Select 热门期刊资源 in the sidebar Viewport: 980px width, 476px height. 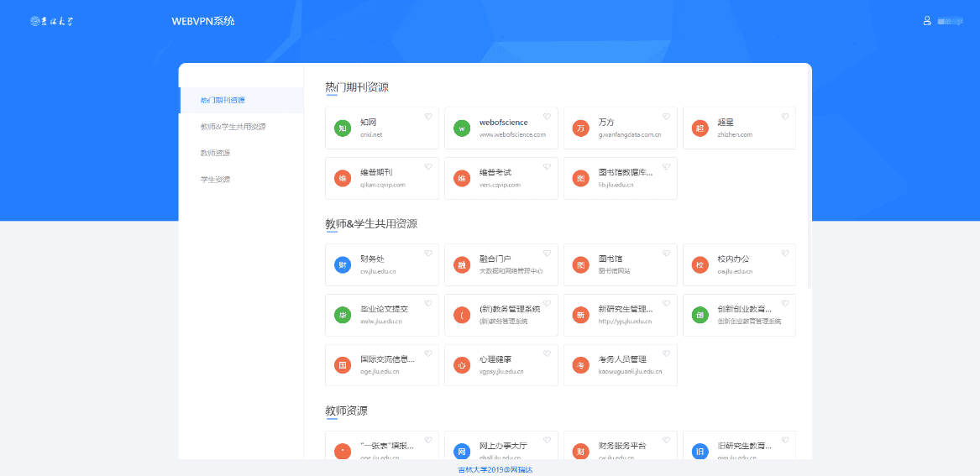pos(241,101)
